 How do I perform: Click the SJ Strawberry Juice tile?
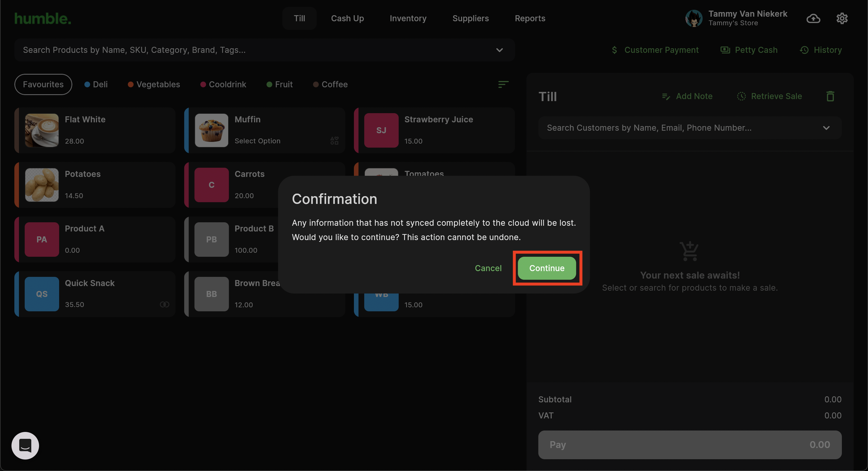coord(381,130)
